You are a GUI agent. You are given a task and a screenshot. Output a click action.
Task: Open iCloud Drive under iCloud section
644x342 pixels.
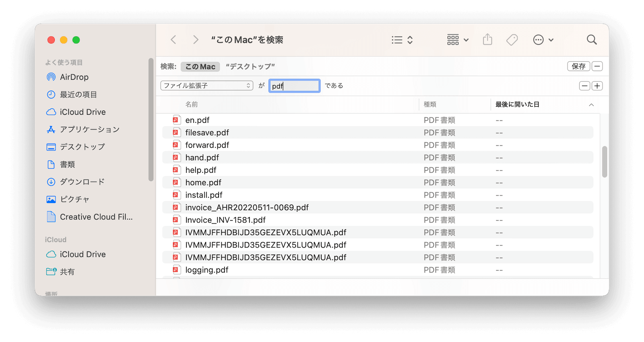pos(83,254)
